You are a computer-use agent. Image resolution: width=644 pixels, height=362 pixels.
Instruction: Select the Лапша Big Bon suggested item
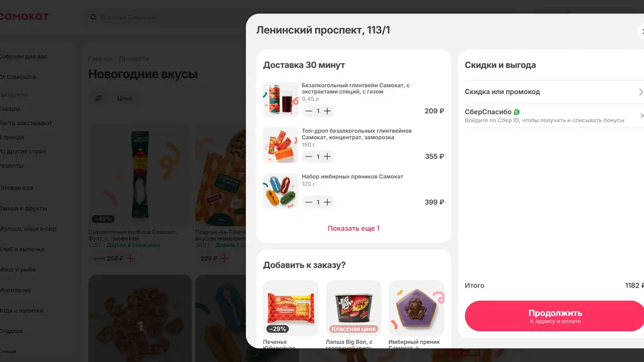pos(354,307)
